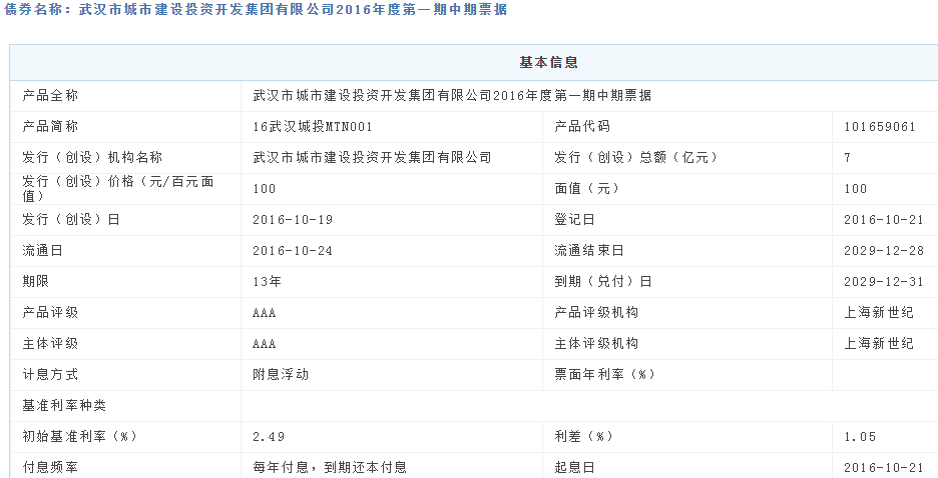Select the full product name value 武汉市城市建设投资开发集团有限公司2016年度第一期中期票据
Image resolution: width=938 pixels, height=478 pixels.
pos(452,96)
